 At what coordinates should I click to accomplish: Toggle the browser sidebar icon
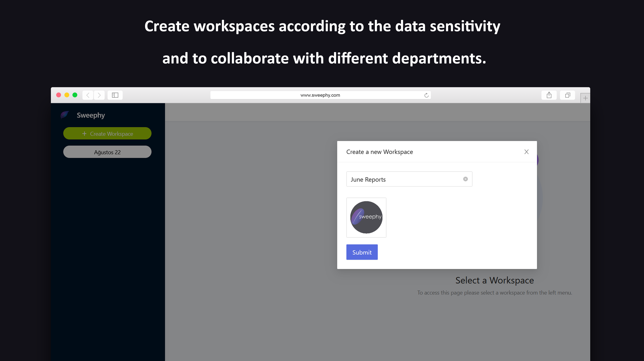pyautogui.click(x=115, y=95)
